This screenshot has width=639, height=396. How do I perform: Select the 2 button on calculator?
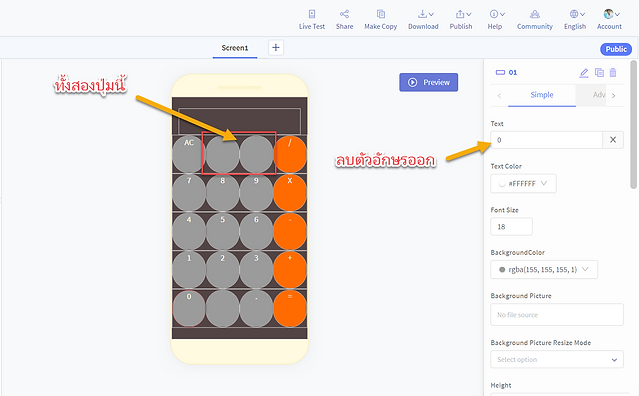223,270
